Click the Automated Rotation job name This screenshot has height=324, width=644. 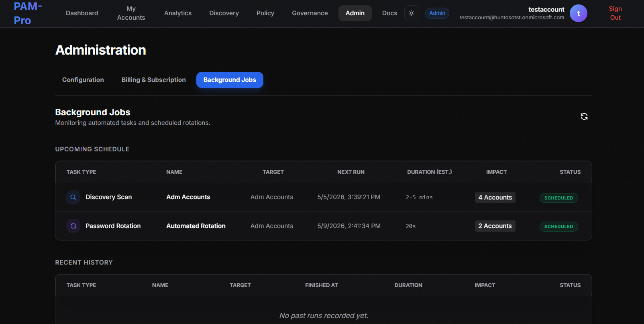[x=196, y=226]
